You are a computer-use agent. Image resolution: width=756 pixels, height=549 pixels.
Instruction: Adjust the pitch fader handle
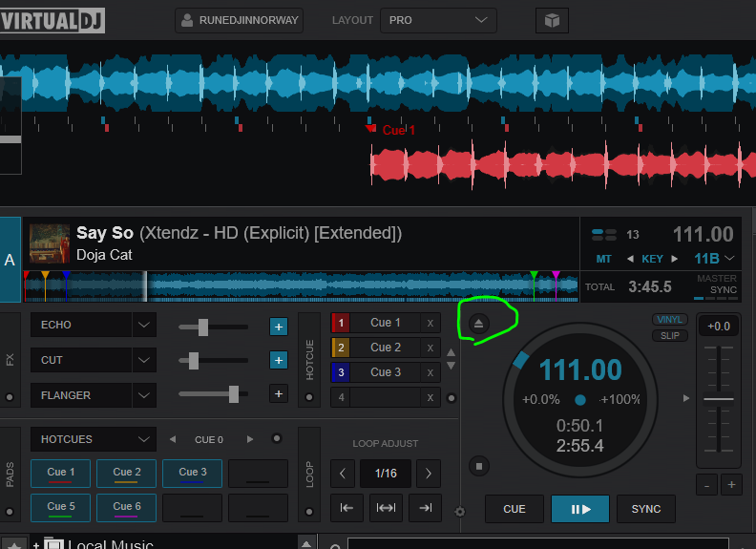click(719, 399)
